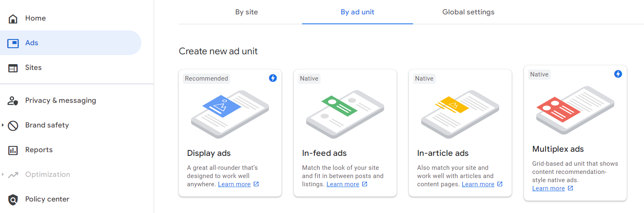This screenshot has height=213, width=644.
Task: Click the Ads icon in sidebar
Action: tap(13, 43)
